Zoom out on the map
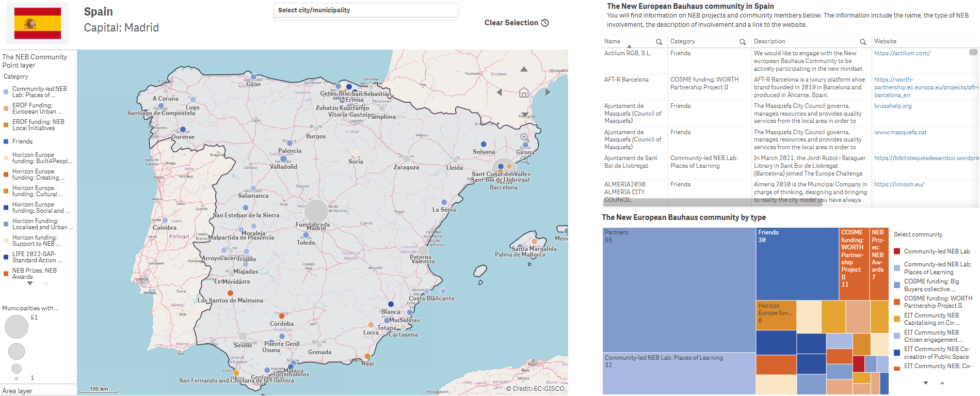This screenshot has width=980, height=396. (x=525, y=161)
